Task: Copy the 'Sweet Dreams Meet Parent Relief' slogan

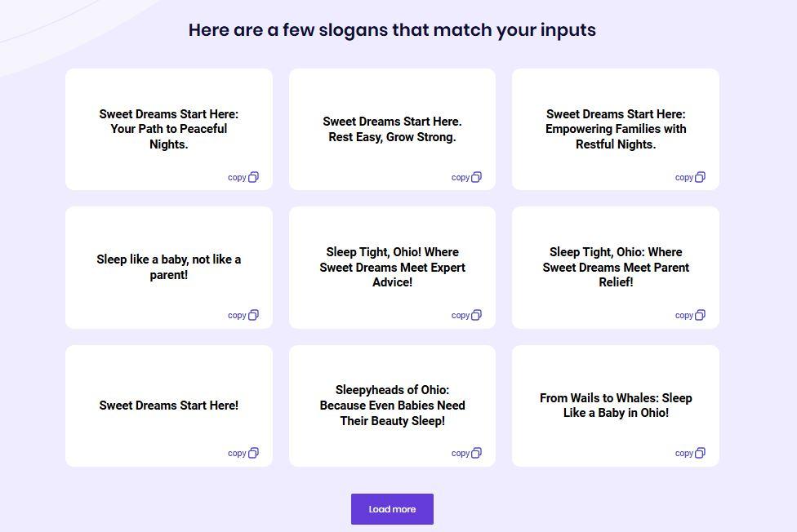Action: pos(690,315)
